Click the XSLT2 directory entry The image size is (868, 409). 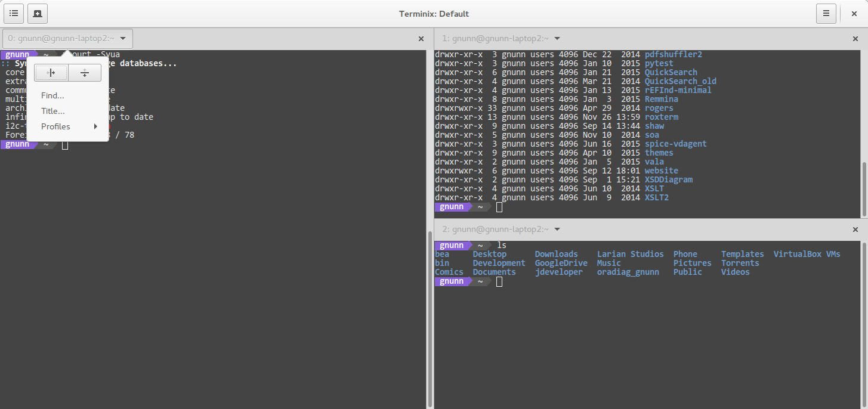[x=657, y=197]
